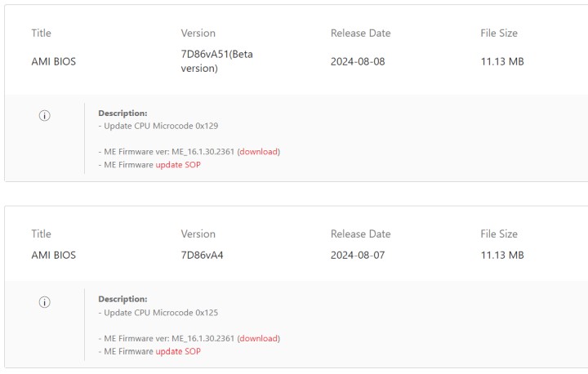Click AMI BIOS title of the Beta entry
Screen dimensions: 588x374
tap(53, 61)
